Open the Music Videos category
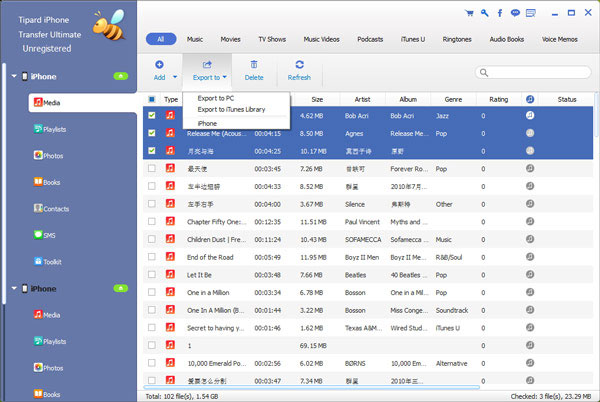The image size is (600, 402). (321, 39)
